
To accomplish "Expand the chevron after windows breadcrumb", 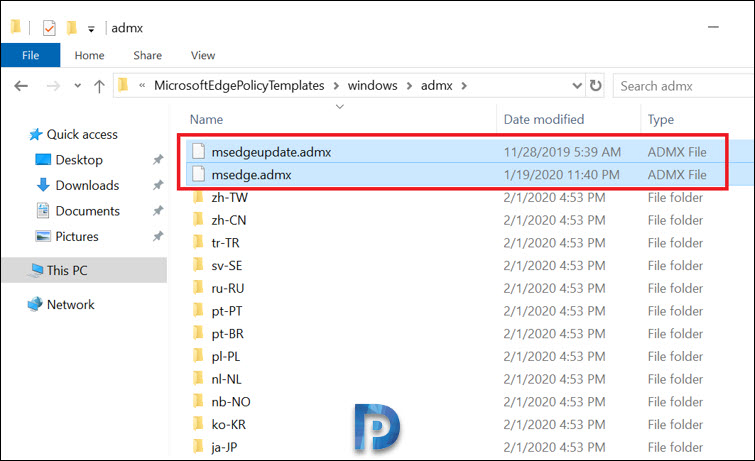I will [409, 86].
